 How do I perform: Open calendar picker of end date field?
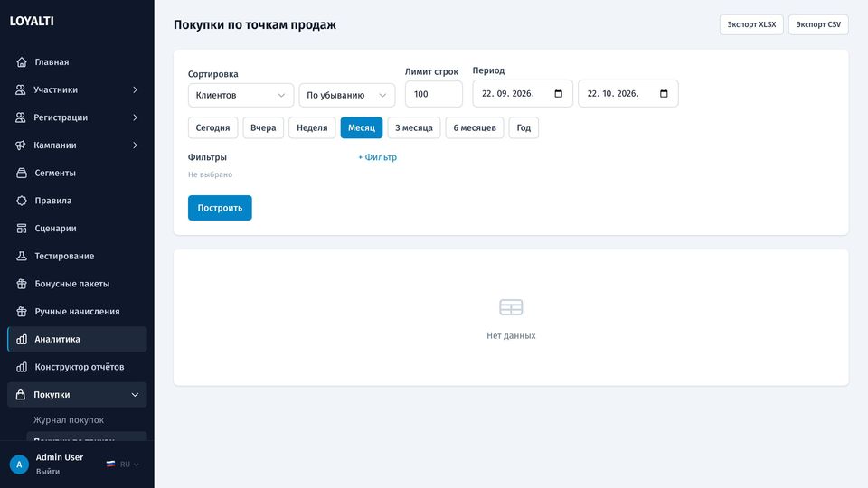664,93
